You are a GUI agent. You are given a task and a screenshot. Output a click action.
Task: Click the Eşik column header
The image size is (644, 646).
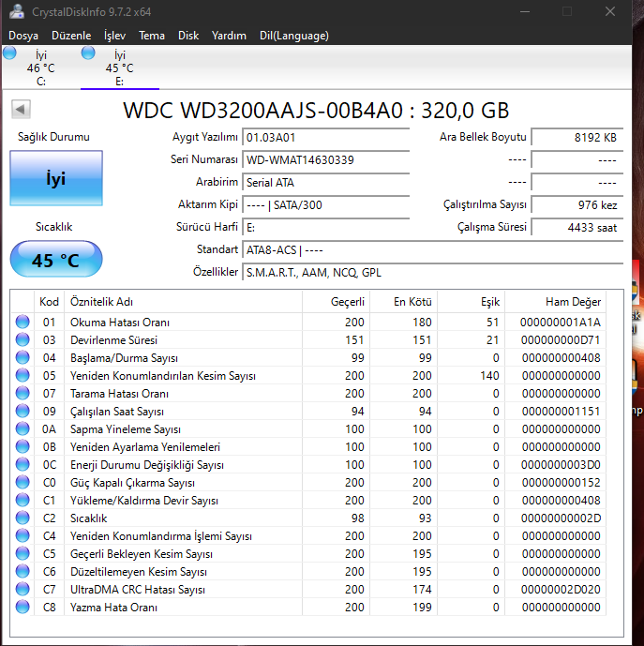pos(472,302)
